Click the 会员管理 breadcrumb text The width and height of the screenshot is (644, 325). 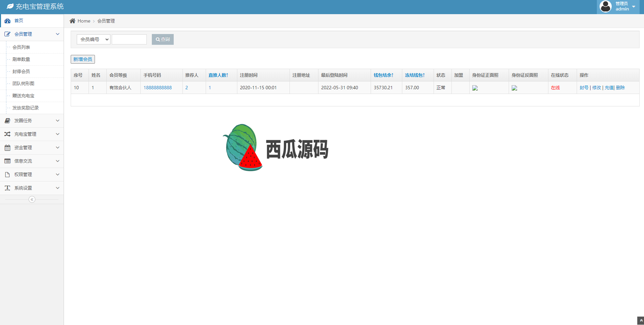pyautogui.click(x=106, y=21)
